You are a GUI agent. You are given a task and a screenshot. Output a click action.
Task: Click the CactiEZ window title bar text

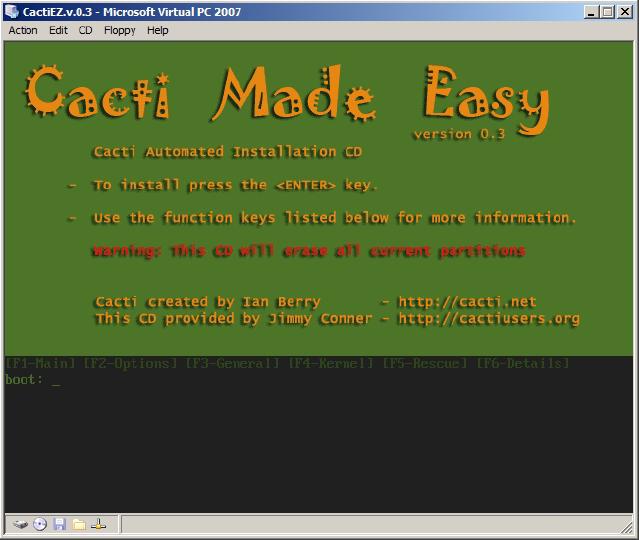(132, 12)
